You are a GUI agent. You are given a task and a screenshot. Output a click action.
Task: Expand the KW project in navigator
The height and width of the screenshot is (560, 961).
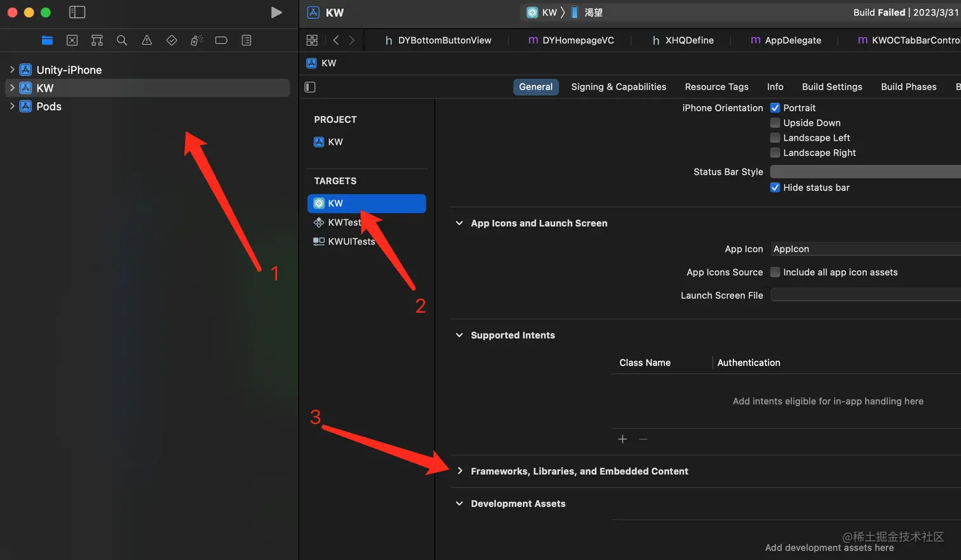[11, 88]
